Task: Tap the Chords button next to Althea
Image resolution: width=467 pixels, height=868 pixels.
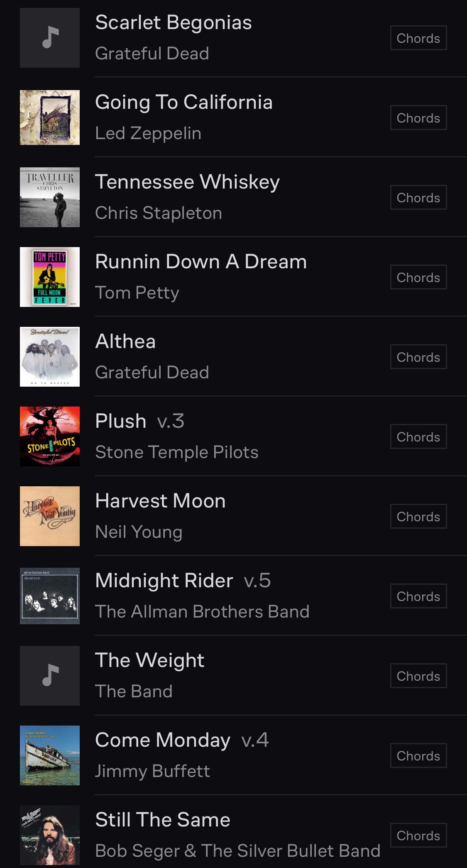Action: point(418,357)
